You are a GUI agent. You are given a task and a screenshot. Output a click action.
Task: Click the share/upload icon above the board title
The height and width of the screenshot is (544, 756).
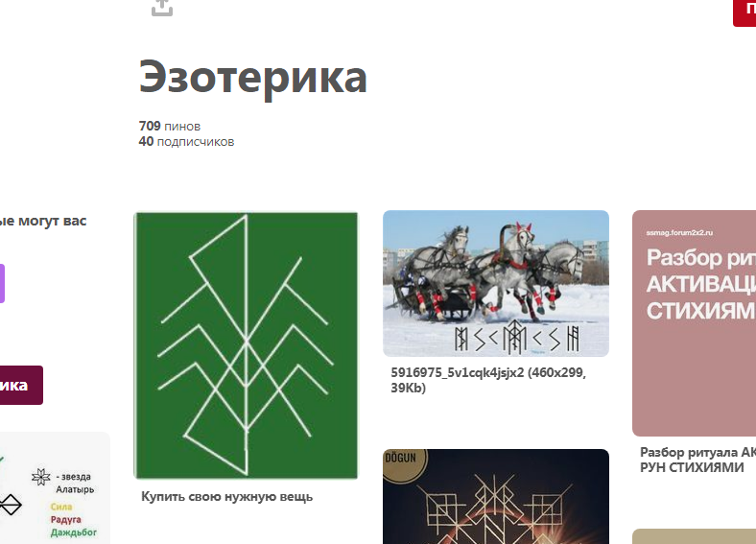pyautogui.click(x=162, y=8)
